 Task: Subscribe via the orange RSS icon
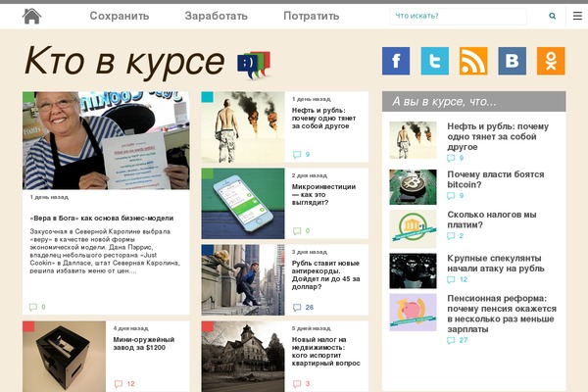pos(473,61)
